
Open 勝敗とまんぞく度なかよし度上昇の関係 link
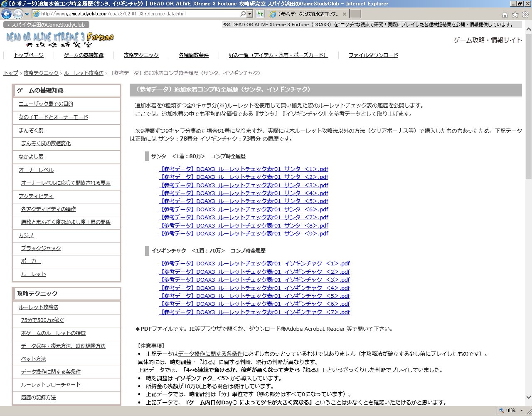(66, 222)
